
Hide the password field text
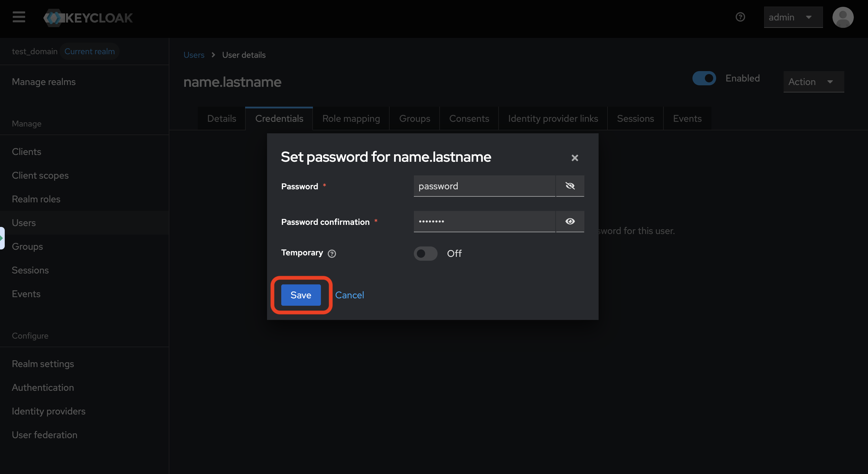point(570,186)
